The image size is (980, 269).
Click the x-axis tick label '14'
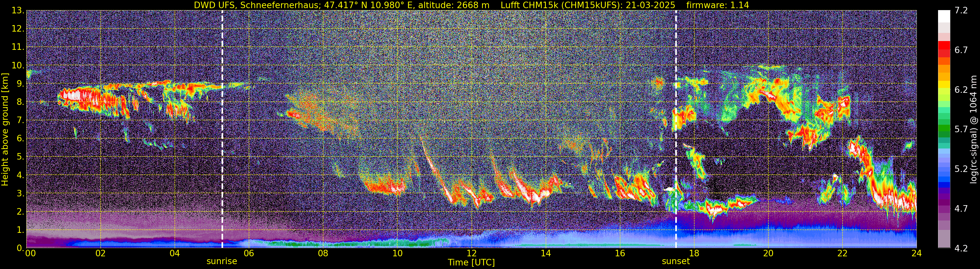545,253
